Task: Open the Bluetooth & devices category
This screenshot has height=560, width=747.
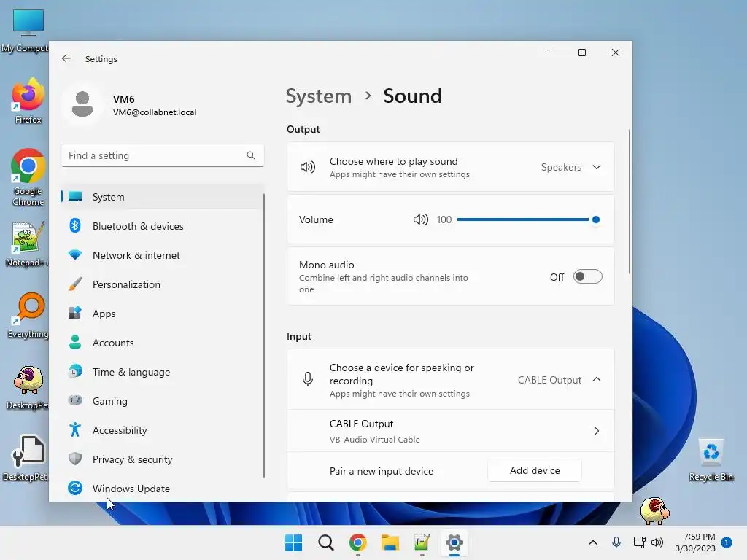Action: point(163,226)
